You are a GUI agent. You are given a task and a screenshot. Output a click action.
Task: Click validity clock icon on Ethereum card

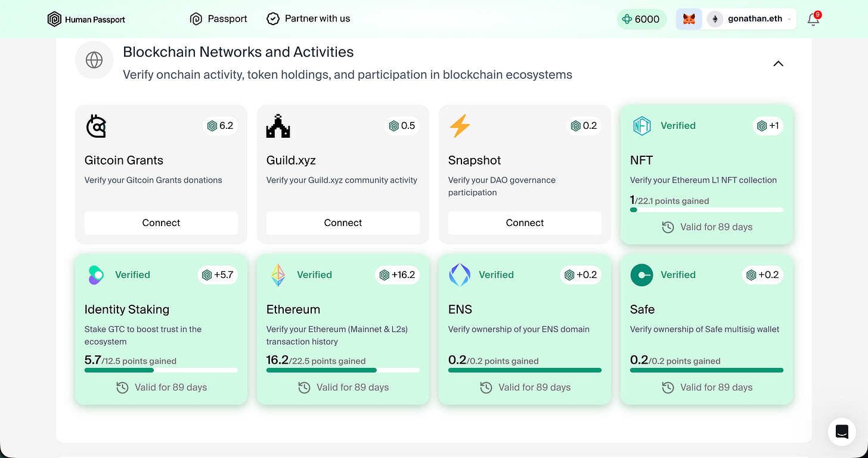click(304, 388)
